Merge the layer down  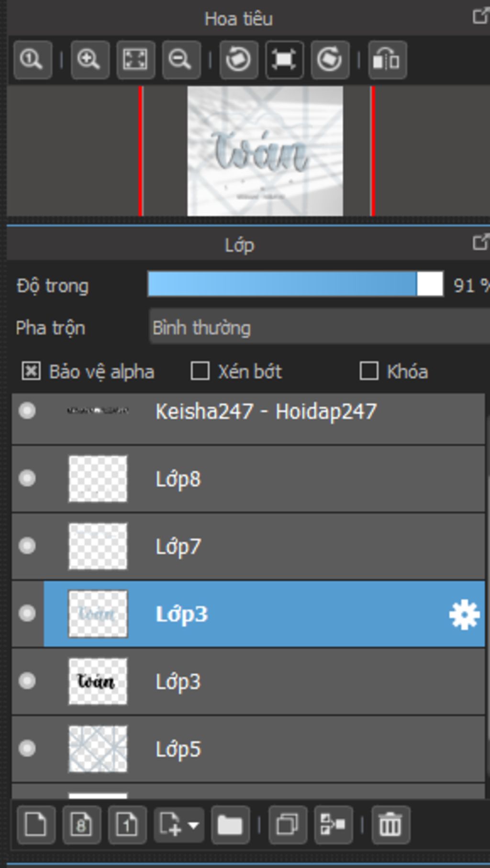[334, 825]
